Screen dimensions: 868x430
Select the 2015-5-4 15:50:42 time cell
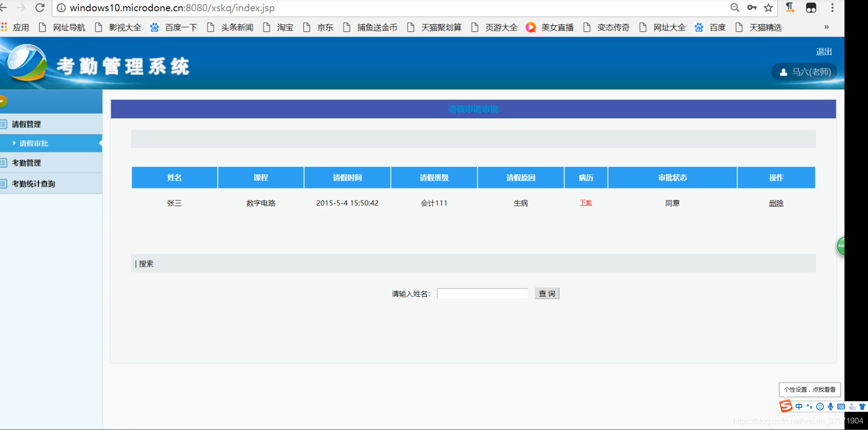pos(348,203)
